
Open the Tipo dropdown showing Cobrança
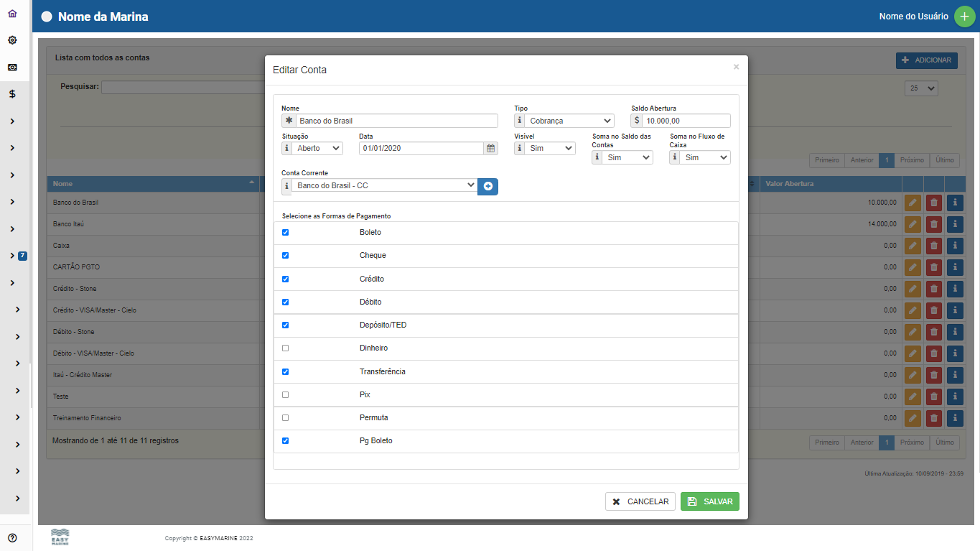point(570,121)
